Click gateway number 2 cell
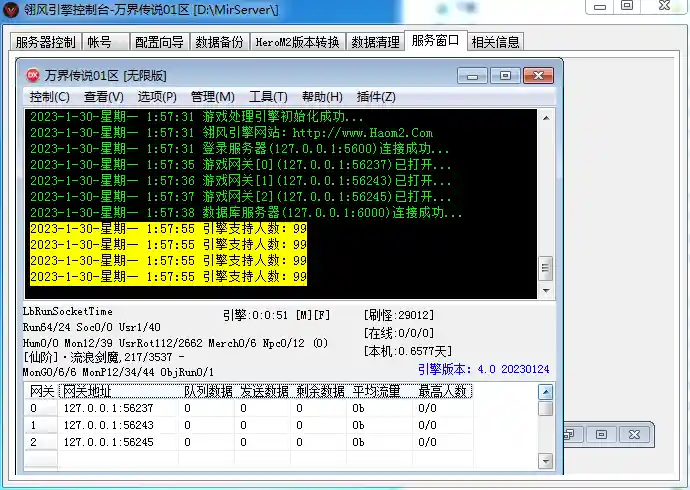 tap(41, 442)
